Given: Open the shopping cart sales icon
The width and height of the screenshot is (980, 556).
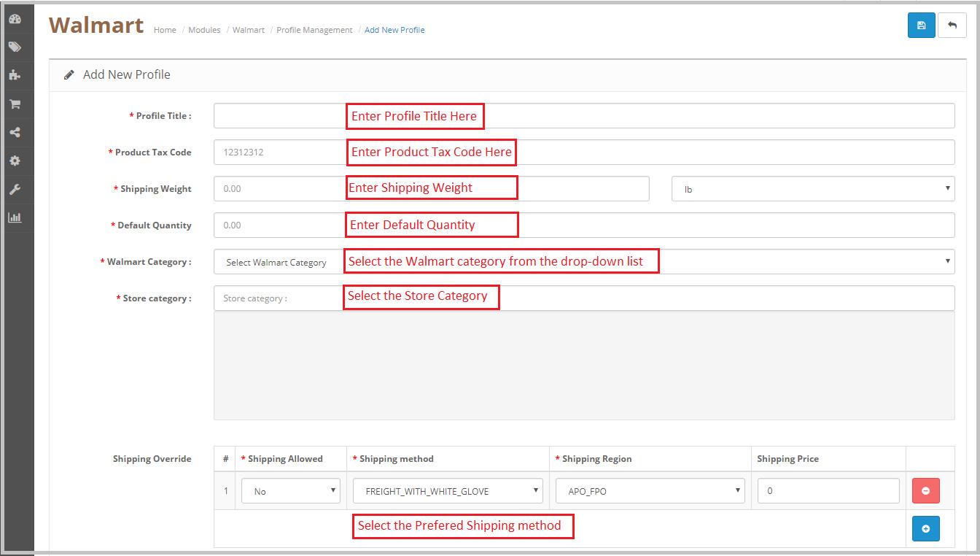Looking at the screenshot, I should coord(15,104).
